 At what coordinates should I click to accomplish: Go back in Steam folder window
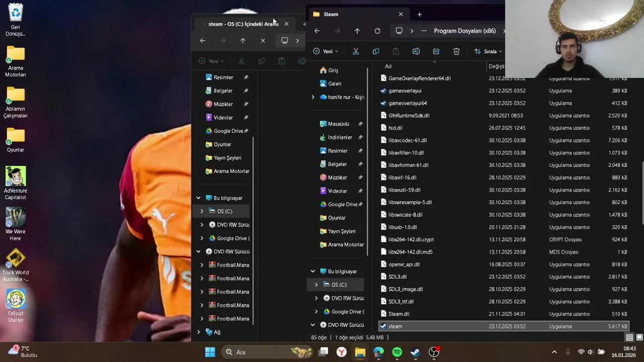click(x=317, y=31)
